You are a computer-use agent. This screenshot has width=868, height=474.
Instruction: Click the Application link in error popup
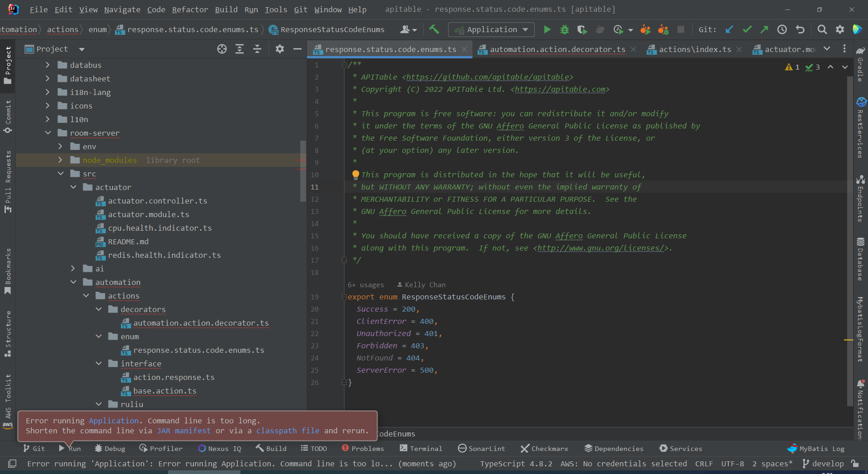(113, 421)
